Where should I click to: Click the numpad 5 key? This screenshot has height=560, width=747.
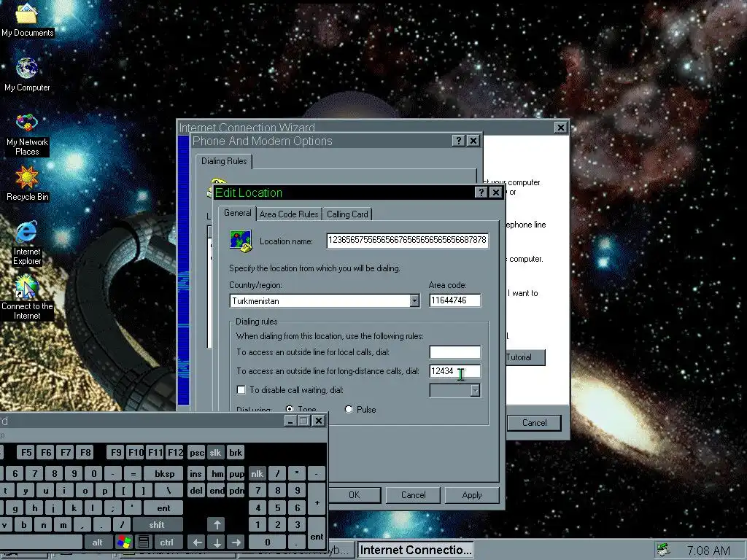point(278,507)
